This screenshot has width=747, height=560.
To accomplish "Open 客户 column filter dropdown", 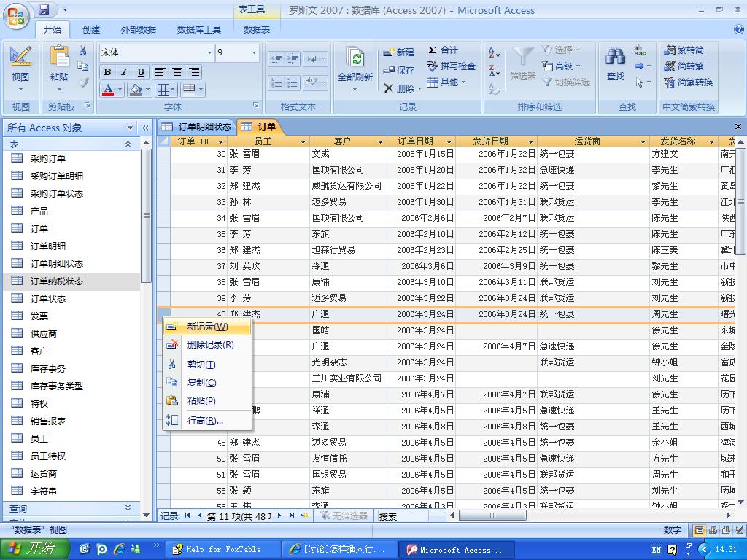I will click(380, 142).
